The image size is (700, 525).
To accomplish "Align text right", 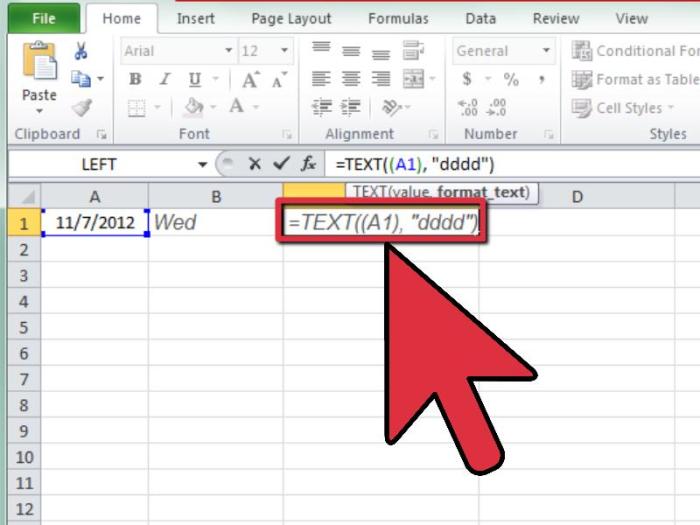I will (x=381, y=79).
